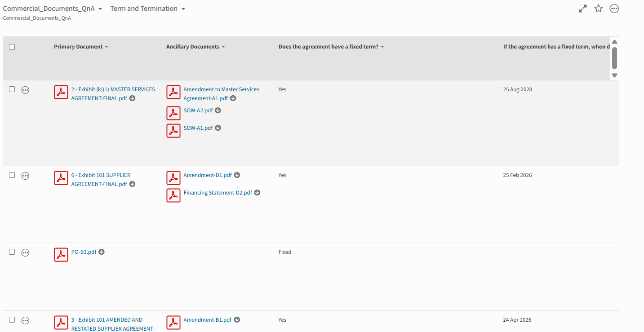Download arrow after MASTER SERVICES AGREEMENT-FINAL.pdf

(133, 98)
